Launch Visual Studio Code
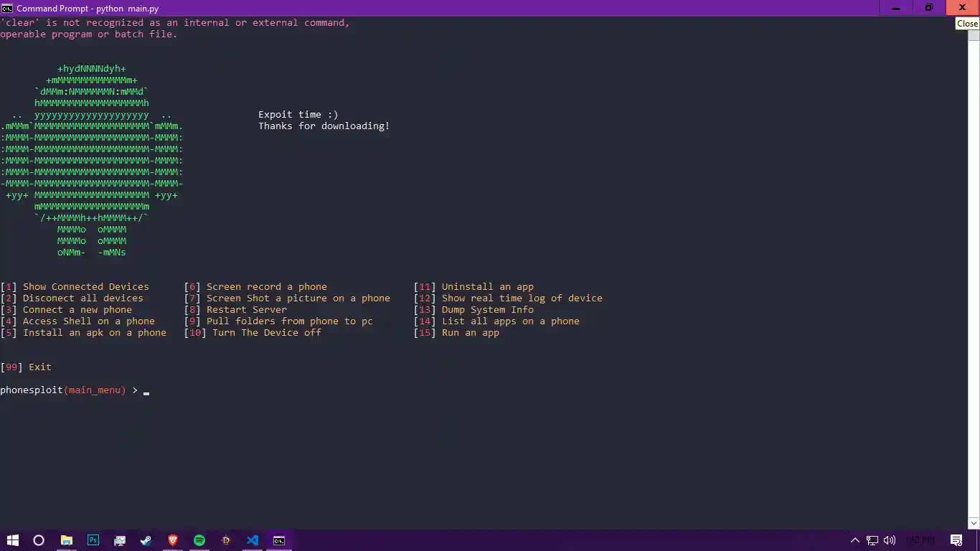 [252, 540]
